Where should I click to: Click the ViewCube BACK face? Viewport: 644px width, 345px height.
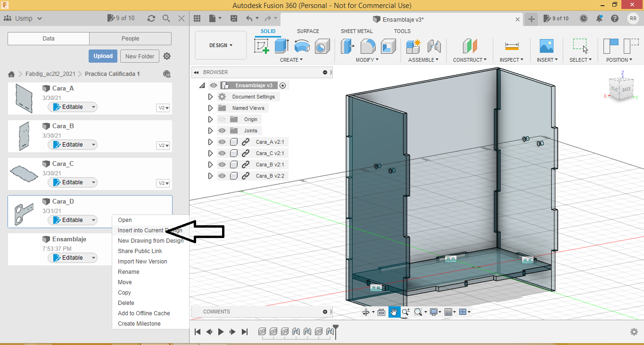point(627,89)
